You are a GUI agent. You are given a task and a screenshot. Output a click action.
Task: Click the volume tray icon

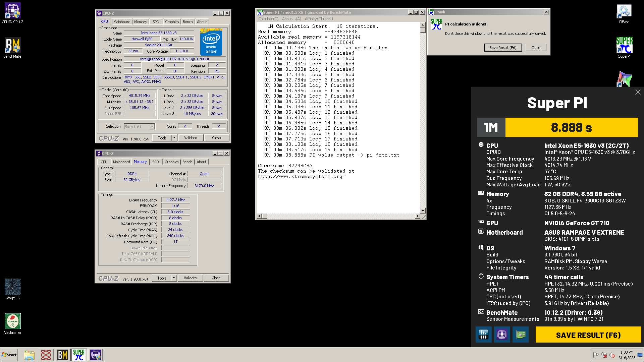coord(612,355)
